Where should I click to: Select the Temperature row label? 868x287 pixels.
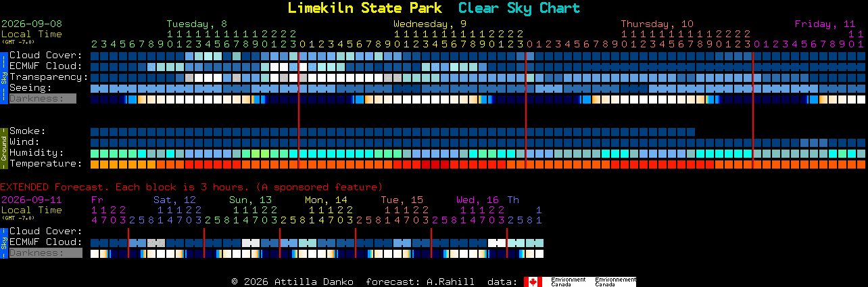click(46, 164)
